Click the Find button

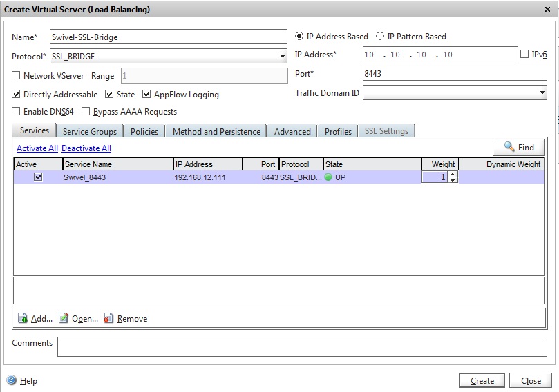pos(519,147)
